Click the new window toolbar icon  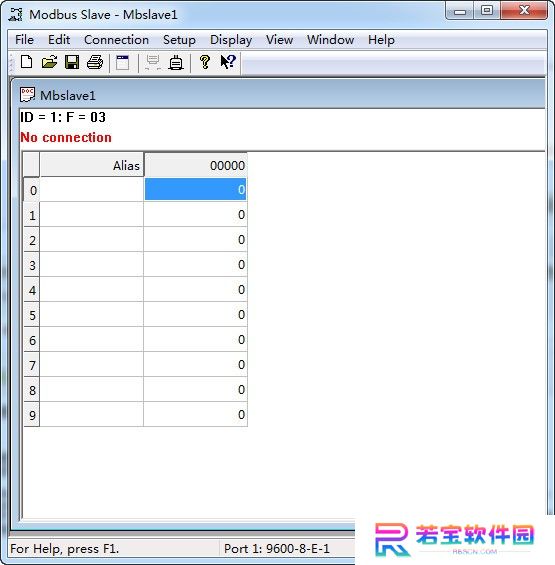(x=123, y=62)
